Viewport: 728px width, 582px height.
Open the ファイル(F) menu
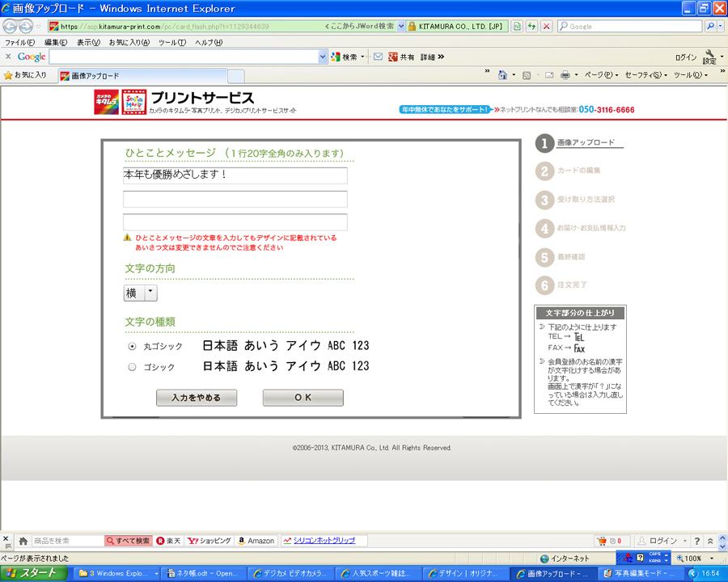point(19,42)
